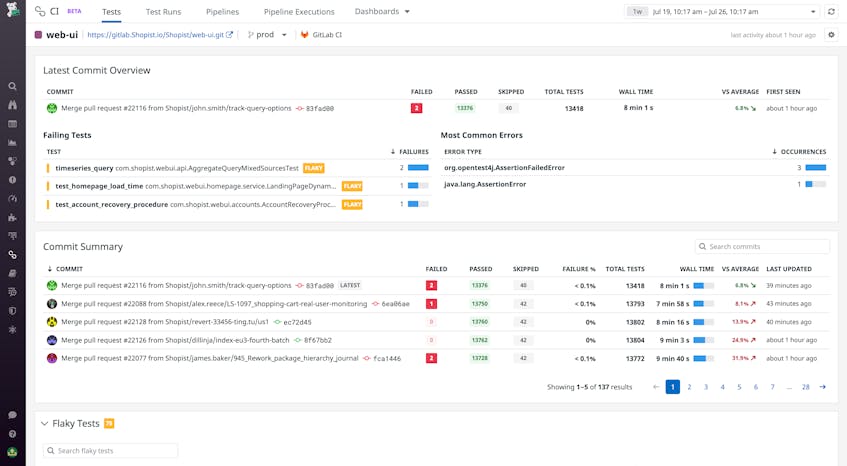
Task: Open the search magnifier in the sidebar
Action: point(12,86)
